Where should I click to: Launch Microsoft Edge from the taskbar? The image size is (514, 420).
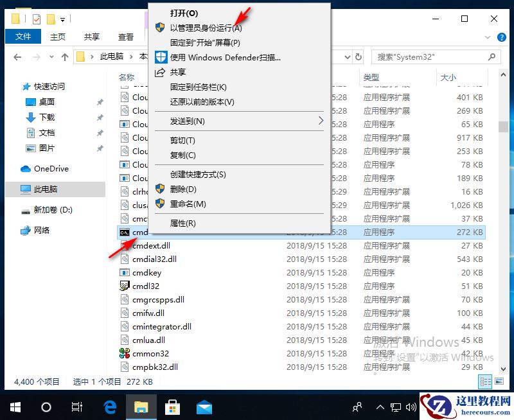[109, 407]
